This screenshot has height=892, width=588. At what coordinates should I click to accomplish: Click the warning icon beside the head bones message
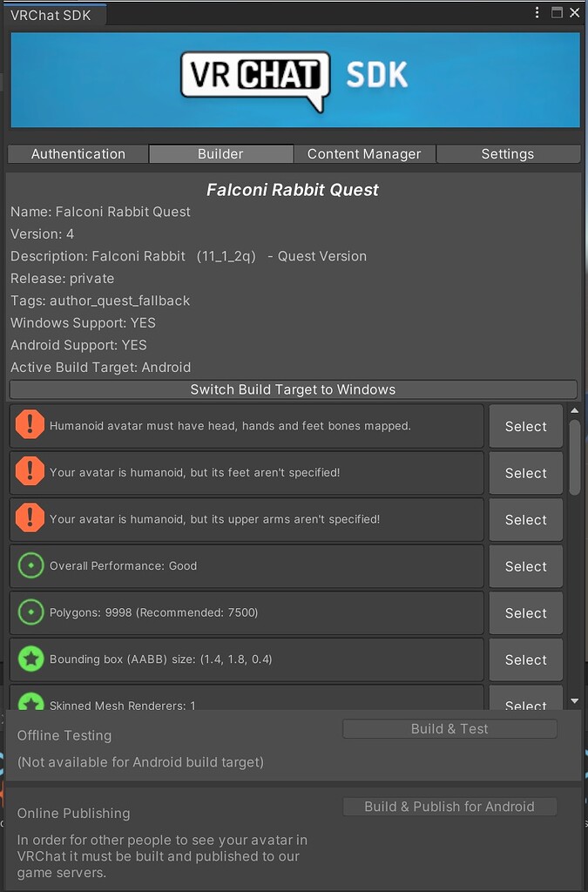[x=30, y=426]
